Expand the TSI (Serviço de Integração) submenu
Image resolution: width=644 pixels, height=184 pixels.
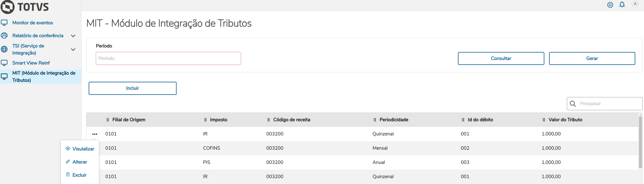point(73,50)
